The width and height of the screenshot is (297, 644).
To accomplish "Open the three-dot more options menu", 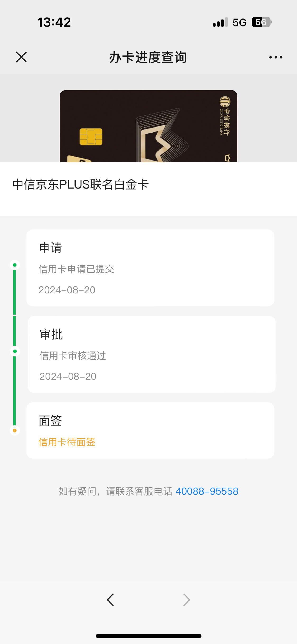I will click(276, 57).
